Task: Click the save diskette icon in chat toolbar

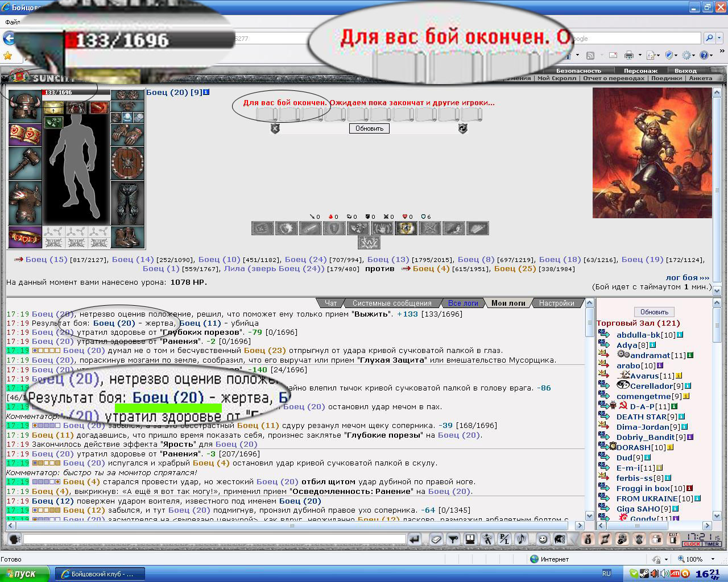Action: tap(470, 539)
